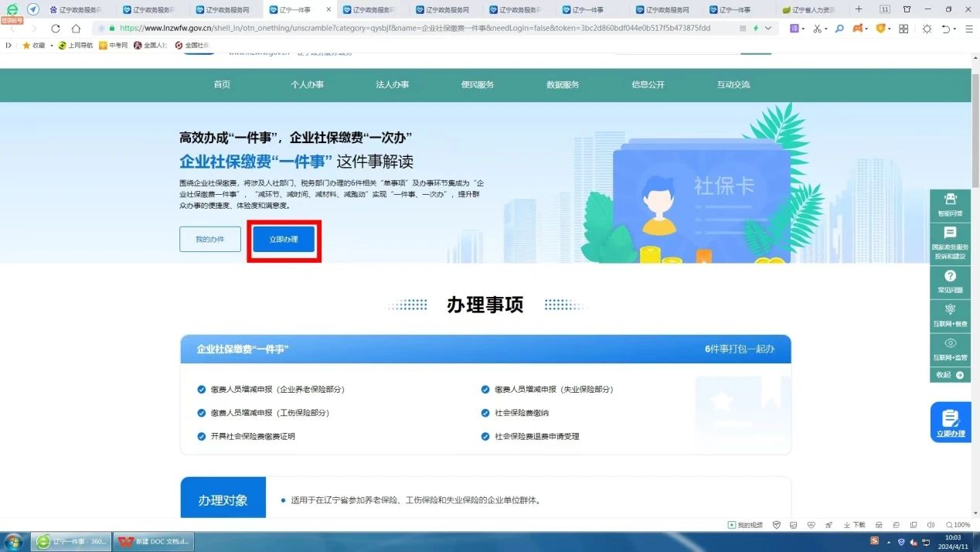This screenshot has height=552, width=980.
Task: Open 互联网+监管 in the side panel
Action: click(x=950, y=349)
